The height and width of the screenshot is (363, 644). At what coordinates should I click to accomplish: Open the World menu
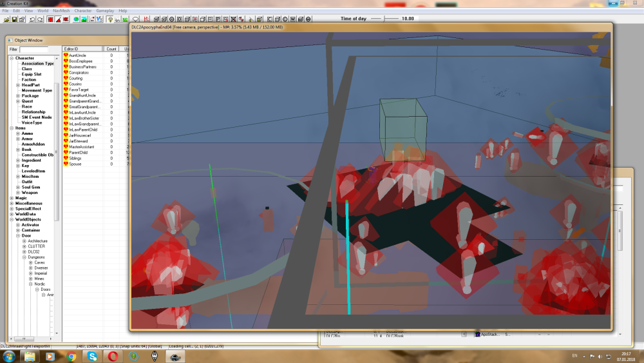point(43,11)
